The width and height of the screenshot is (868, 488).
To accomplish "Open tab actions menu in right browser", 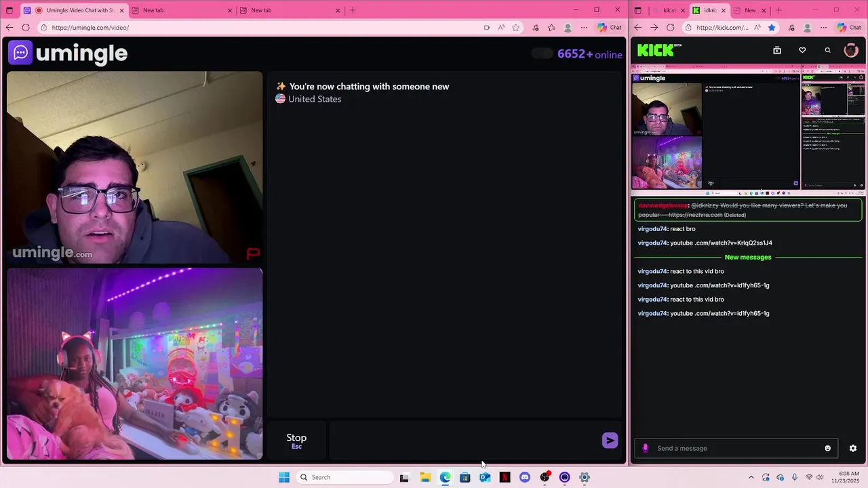I will [637, 10].
